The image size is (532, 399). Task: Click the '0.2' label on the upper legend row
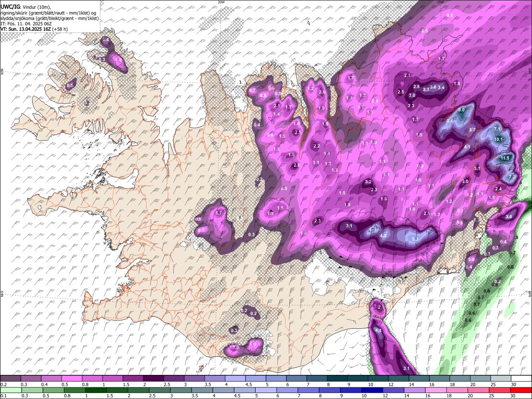click(3, 384)
